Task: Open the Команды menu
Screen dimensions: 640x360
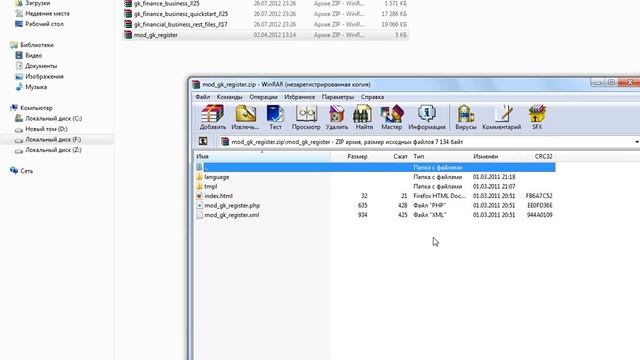Action: pos(229,97)
